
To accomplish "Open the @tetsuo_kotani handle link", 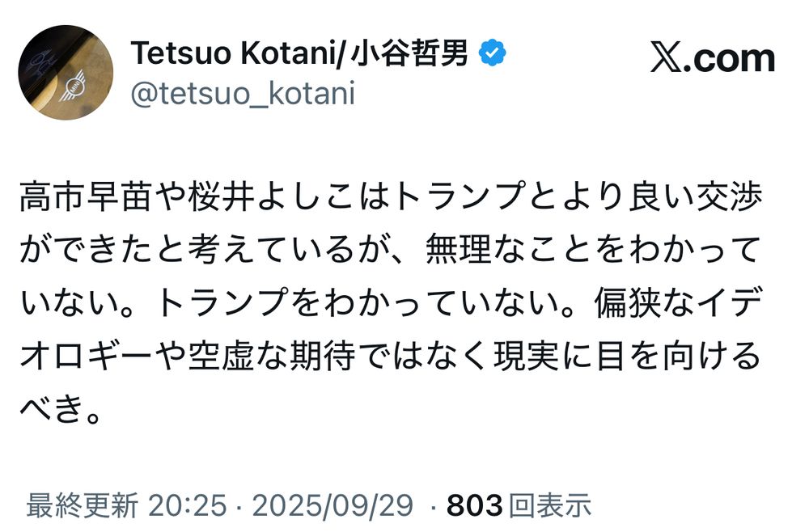I will click(x=243, y=94).
